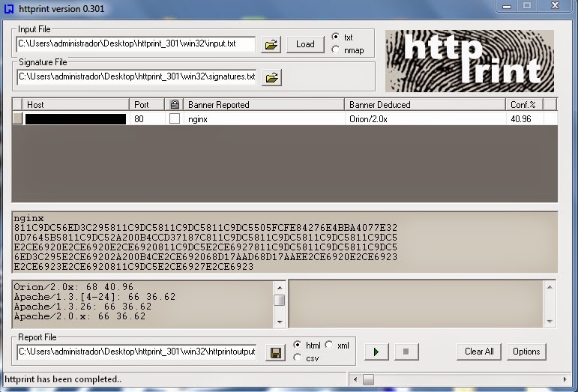Click the save report floppy disk icon
The height and width of the screenshot is (392, 578).
pos(275,352)
